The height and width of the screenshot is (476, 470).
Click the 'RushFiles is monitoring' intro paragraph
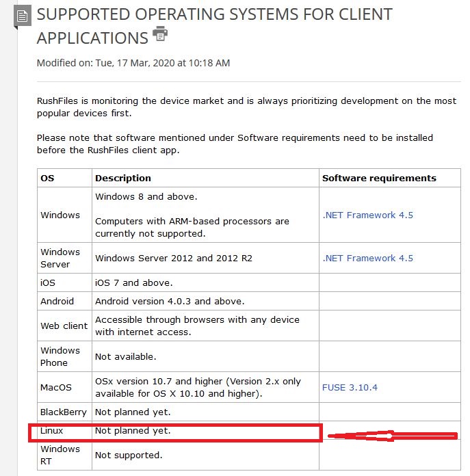click(246, 107)
